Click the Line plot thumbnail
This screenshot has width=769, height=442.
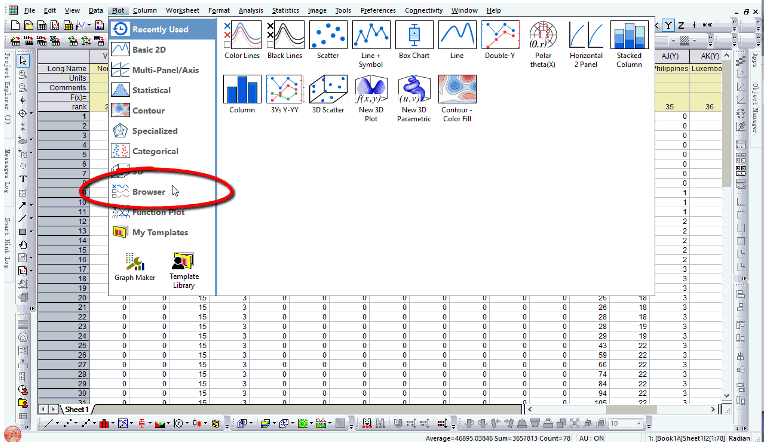[457, 40]
